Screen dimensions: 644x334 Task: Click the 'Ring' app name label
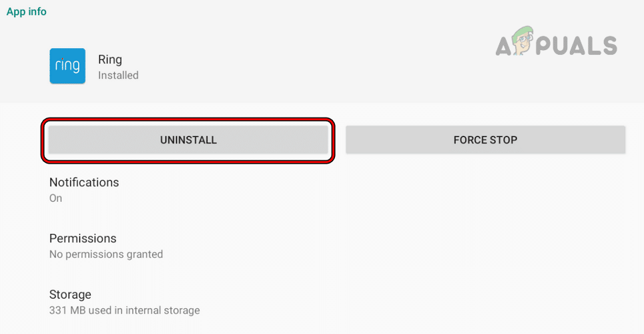110,60
